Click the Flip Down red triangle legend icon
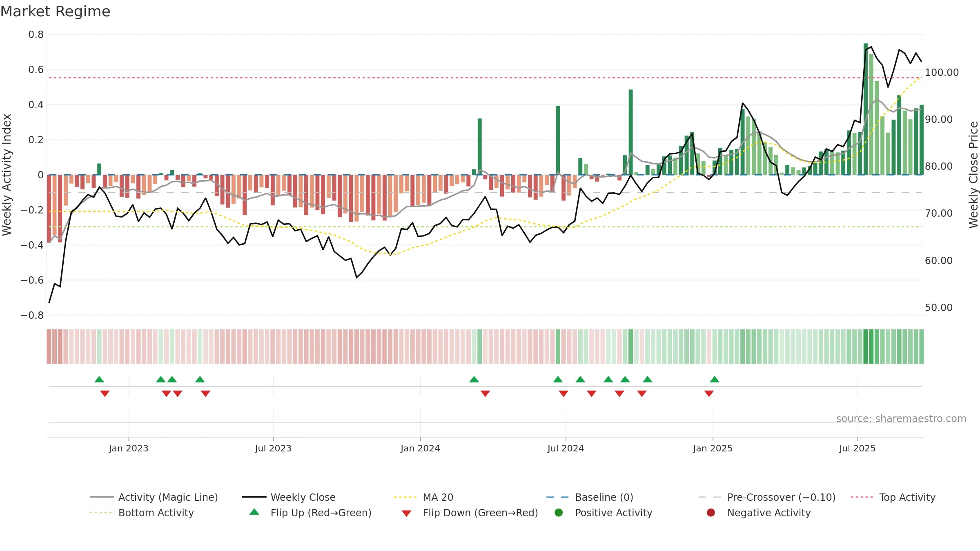 406,513
